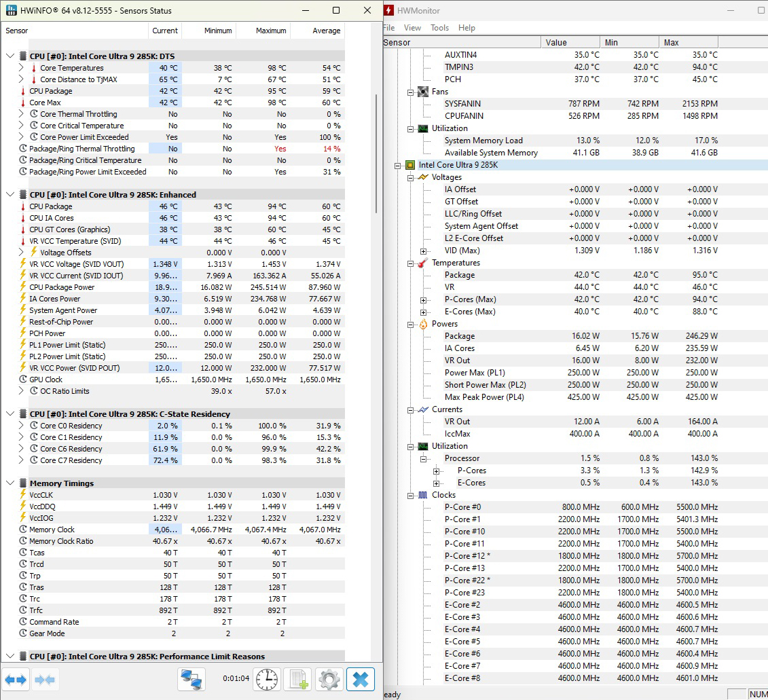Image resolution: width=768 pixels, height=700 pixels.
Task: Expand P-Cores (Max) temperatures node in HWMonitor
Action: (x=423, y=300)
